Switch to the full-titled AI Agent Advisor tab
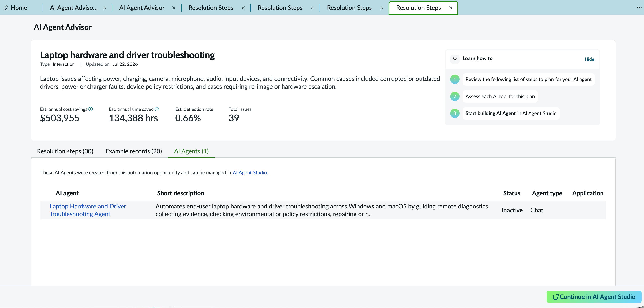This screenshot has width=644, height=308. click(x=142, y=8)
